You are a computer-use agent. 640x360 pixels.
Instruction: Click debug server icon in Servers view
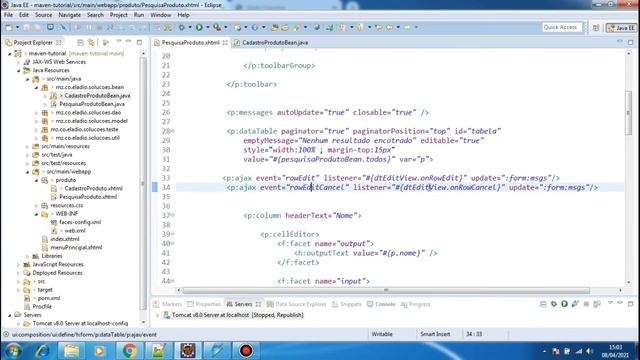tap(554, 304)
